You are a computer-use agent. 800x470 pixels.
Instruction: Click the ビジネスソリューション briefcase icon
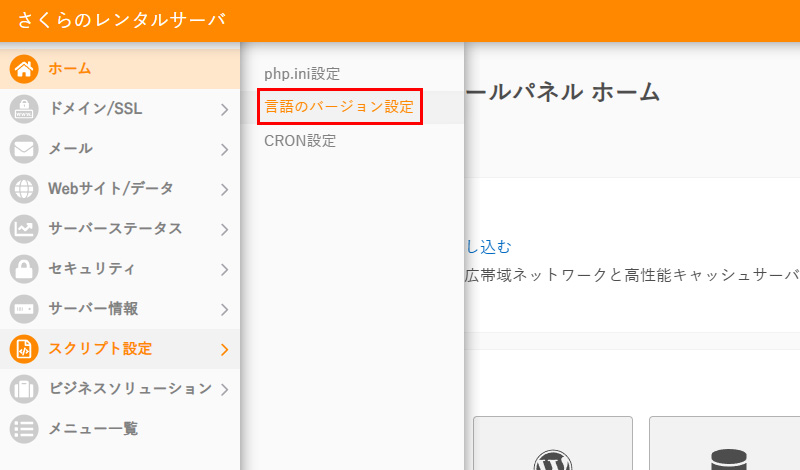click(x=24, y=389)
